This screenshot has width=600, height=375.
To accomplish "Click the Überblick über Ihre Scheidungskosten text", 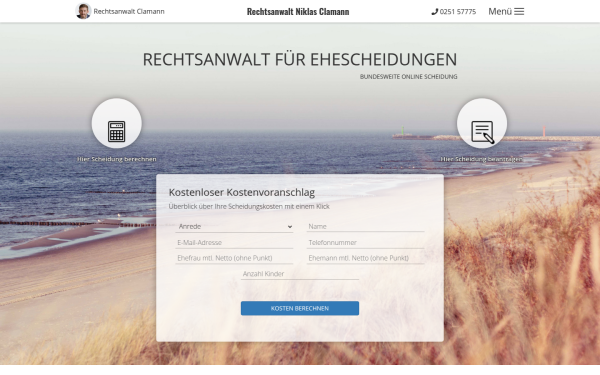I will (249, 206).
